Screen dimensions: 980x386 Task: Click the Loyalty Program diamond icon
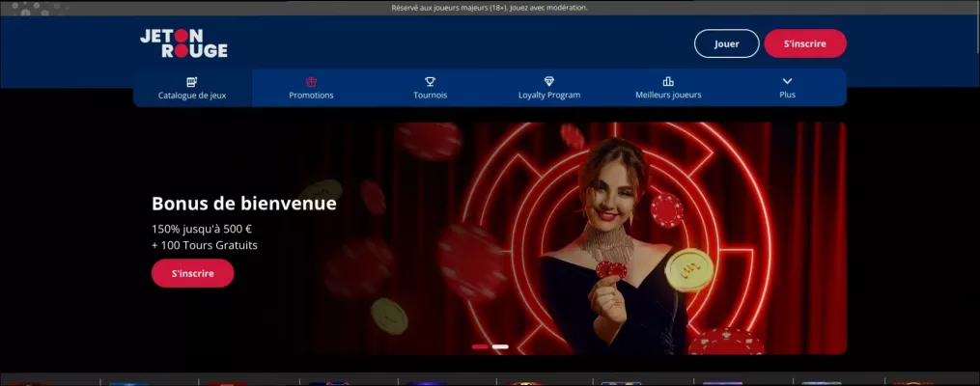[549, 82]
